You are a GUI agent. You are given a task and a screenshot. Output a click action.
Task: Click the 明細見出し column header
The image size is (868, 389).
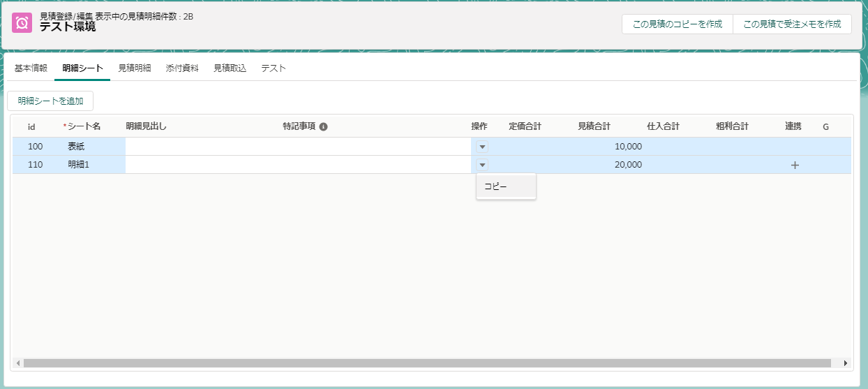147,127
